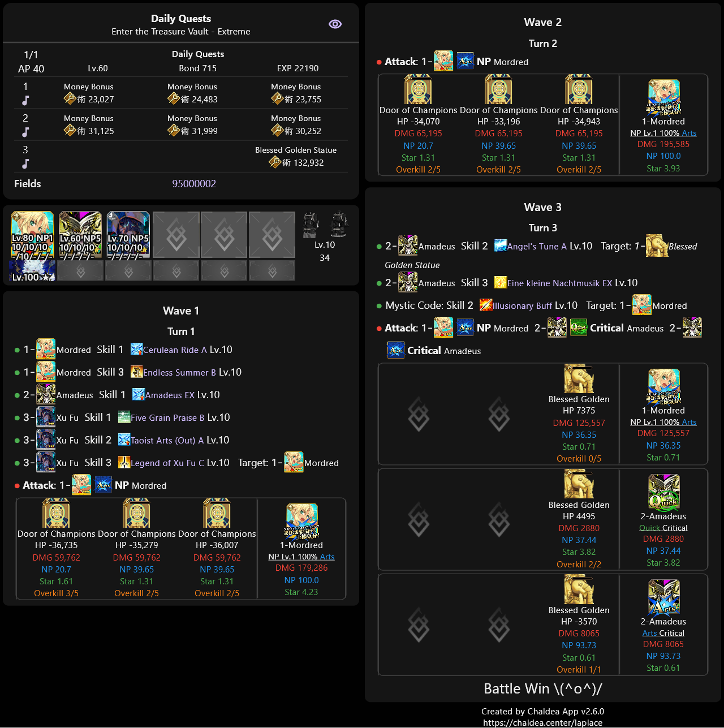Open the Fields link 95000002
The height and width of the screenshot is (728, 724).
coord(194,184)
